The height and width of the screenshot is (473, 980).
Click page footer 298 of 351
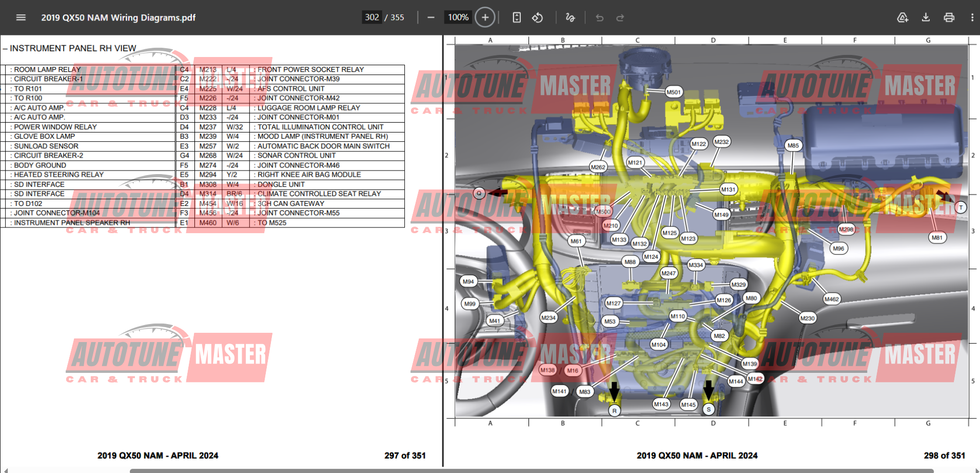pyautogui.click(x=945, y=456)
